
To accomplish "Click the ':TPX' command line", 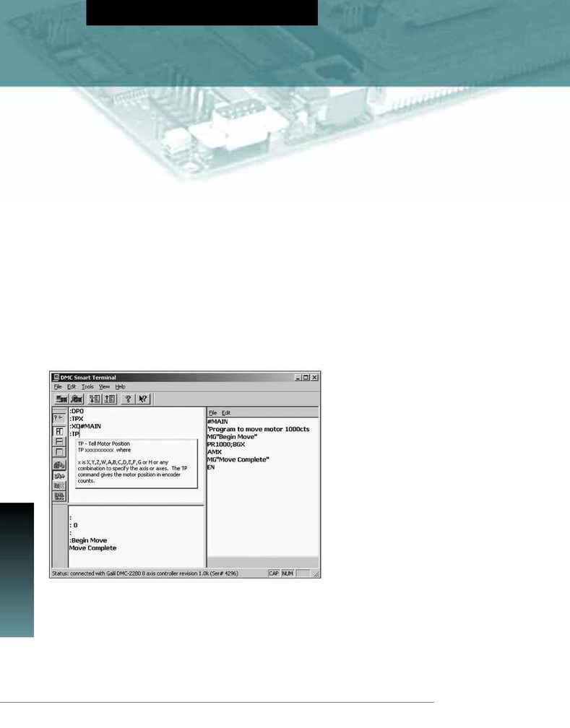I will [x=77, y=419].
